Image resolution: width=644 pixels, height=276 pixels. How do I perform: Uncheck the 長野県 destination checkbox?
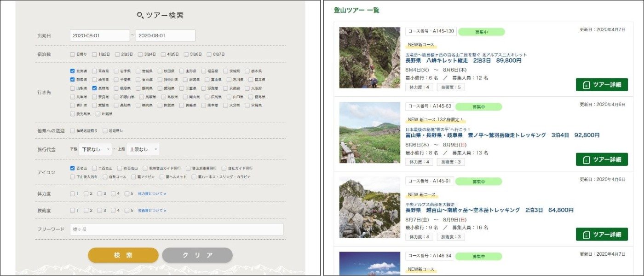[94, 88]
